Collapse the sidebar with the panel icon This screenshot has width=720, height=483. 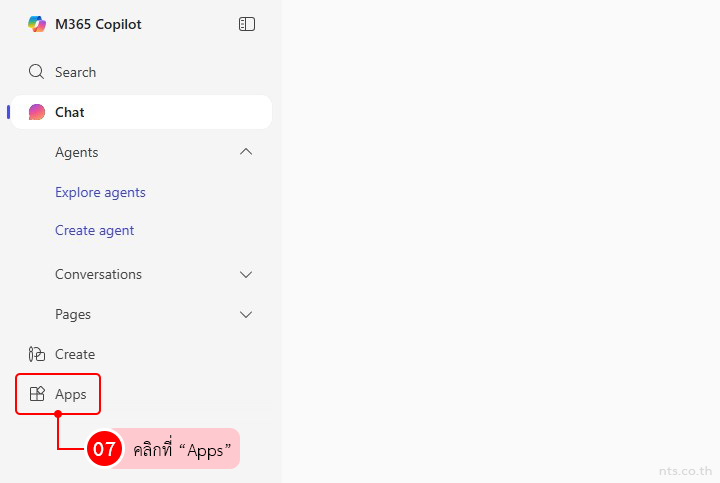(247, 24)
